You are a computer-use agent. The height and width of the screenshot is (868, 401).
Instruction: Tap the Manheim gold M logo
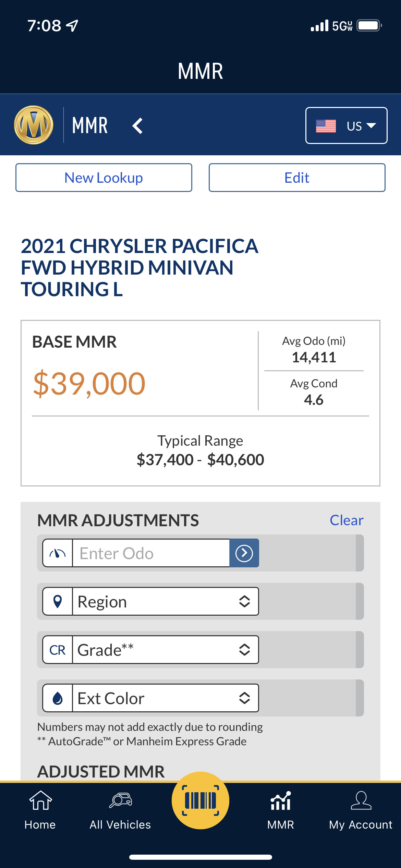(x=34, y=125)
